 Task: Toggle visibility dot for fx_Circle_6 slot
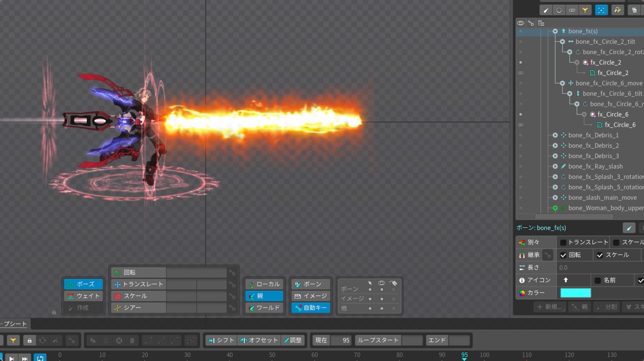[x=520, y=115]
